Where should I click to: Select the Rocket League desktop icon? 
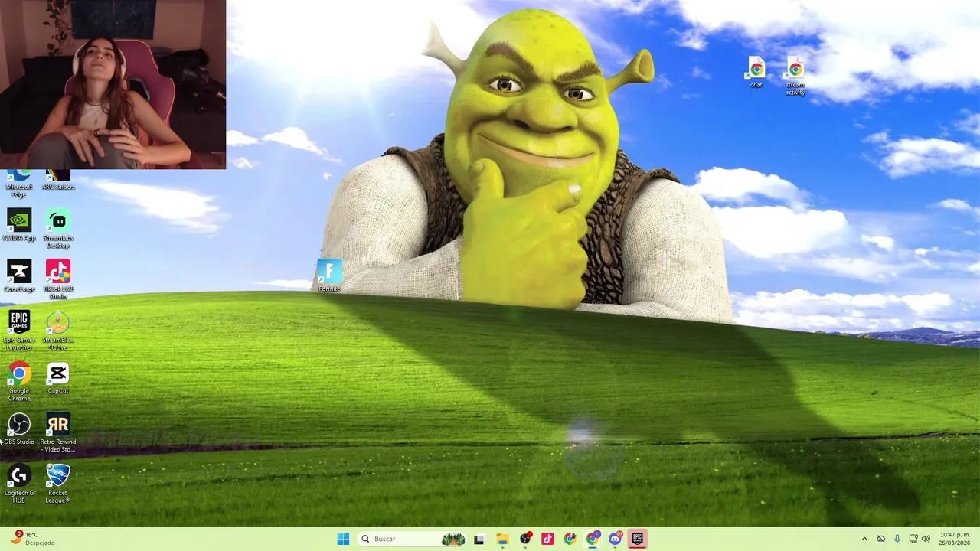click(x=58, y=483)
